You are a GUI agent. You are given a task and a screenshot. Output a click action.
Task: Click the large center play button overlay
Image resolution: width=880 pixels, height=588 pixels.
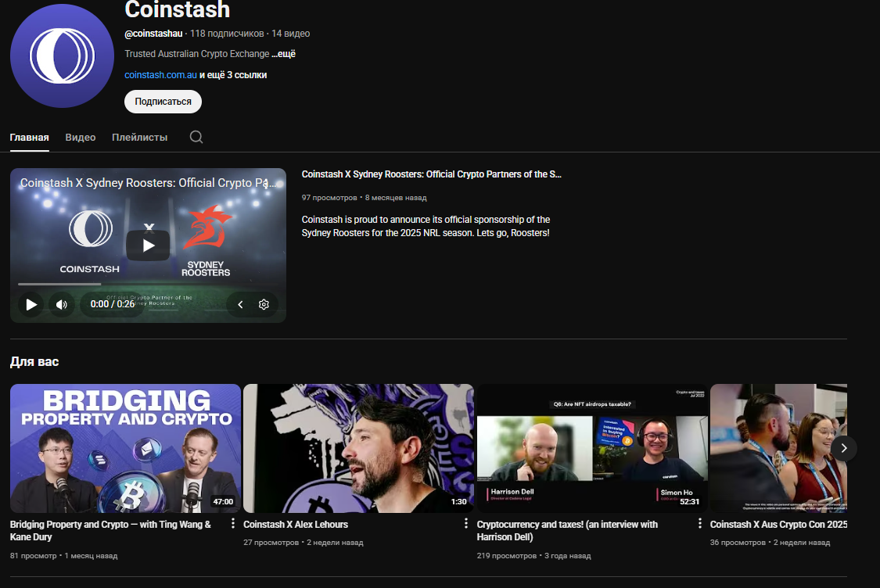[148, 246]
